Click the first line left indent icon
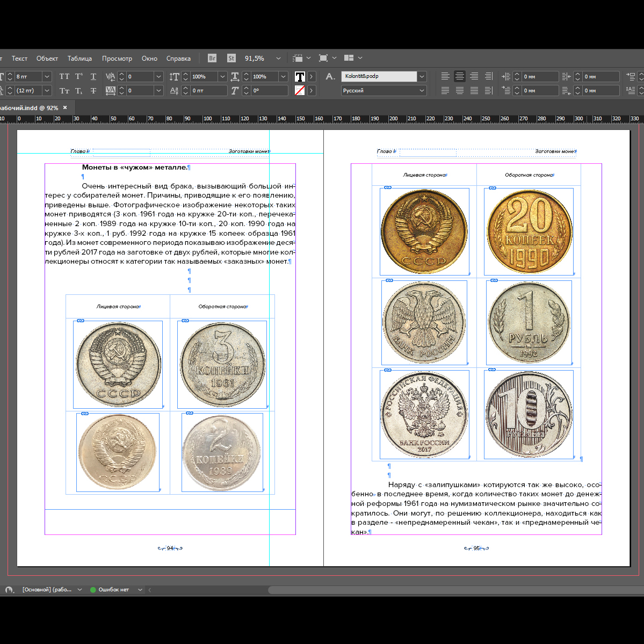The height and width of the screenshot is (644, 644). coord(506,90)
